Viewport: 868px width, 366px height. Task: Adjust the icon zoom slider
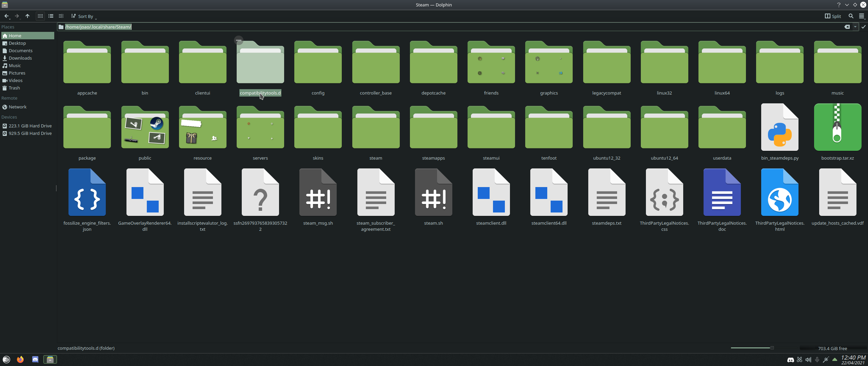click(x=764, y=348)
